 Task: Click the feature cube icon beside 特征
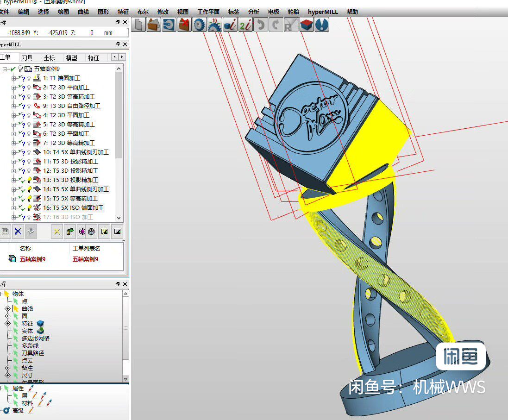(40, 323)
